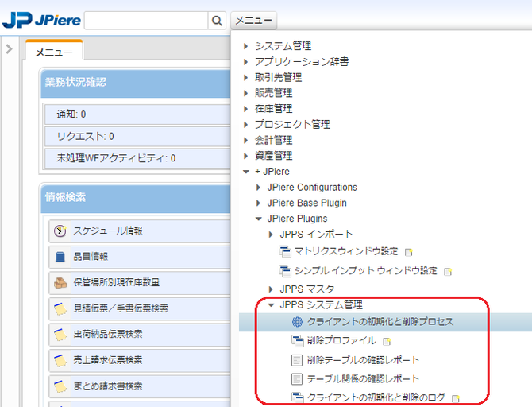Click the スケジュール情報 clock icon
532x407 pixels.
[x=60, y=231]
